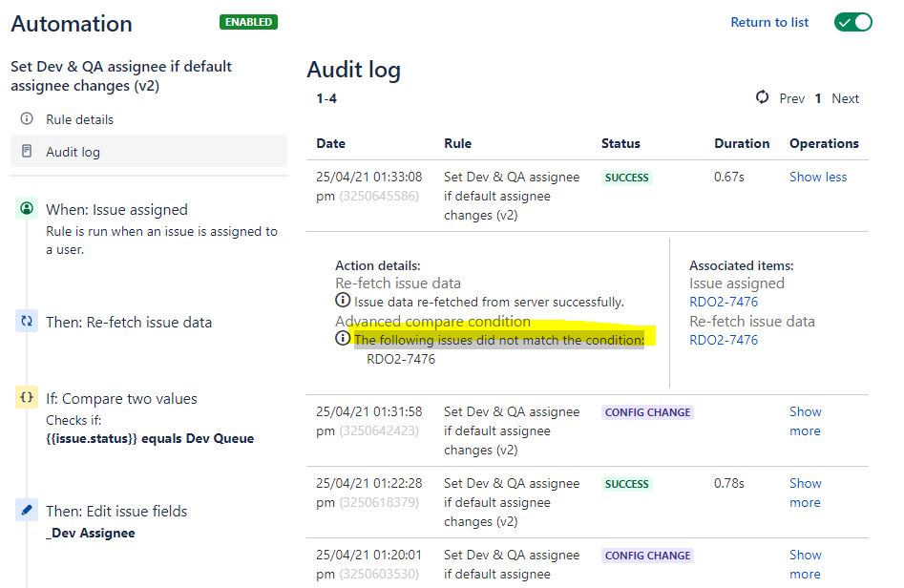Click the info icon beside did not match condition
904x588 pixels.
[343, 338]
